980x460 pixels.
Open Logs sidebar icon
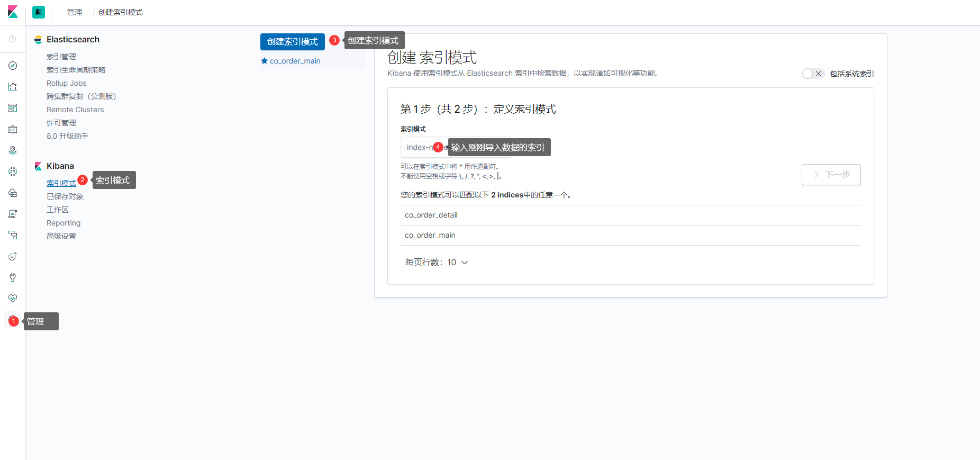(x=13, y=214)
